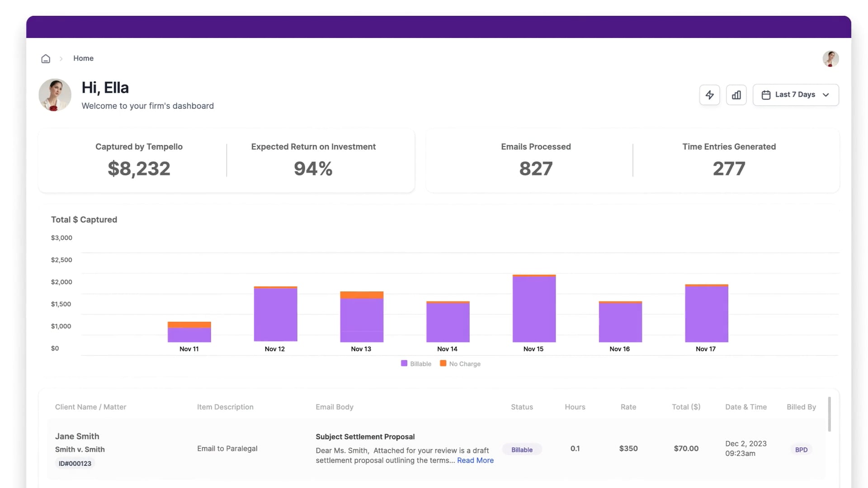Click the Total $ Captured chart title

[84, 220]
